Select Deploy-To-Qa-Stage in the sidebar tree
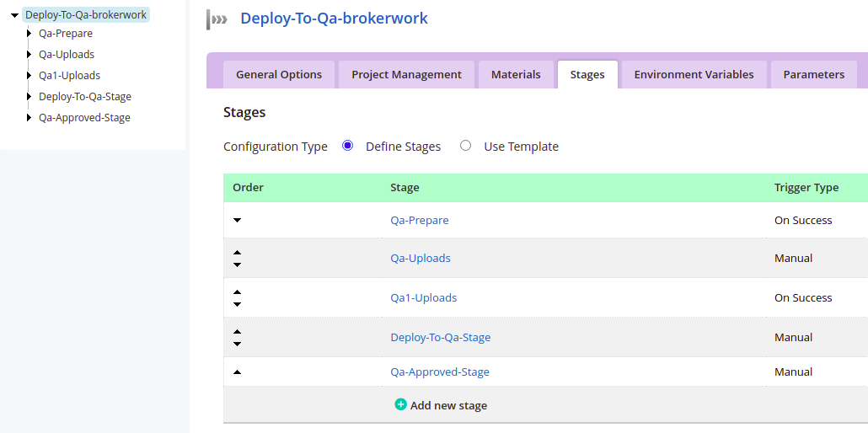This screenshot has width=868, height=433. (85, 97)
